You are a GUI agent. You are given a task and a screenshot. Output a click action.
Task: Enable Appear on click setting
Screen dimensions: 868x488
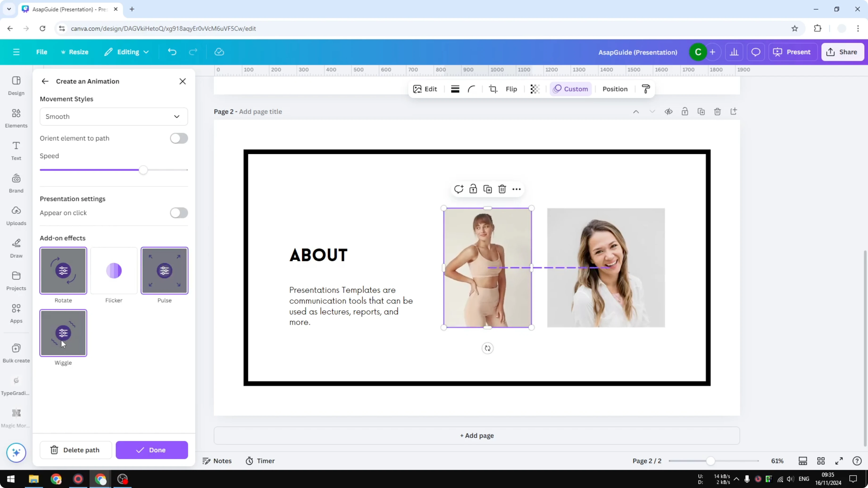coord(179,213)
